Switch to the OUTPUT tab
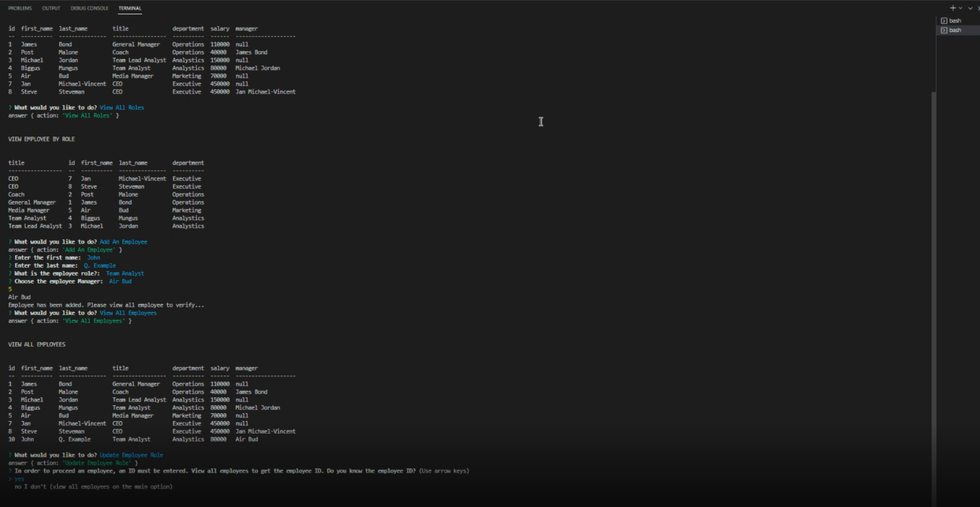Image resolution: width=980 pixels, height=507 pixels. pos(51,8)
